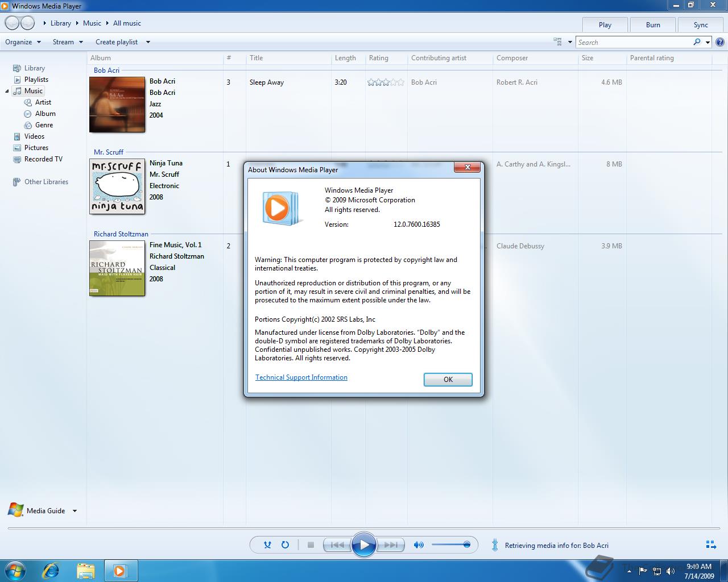The image size is (728, 582).
Task: Click Create playlist
Action: (117, 42)
